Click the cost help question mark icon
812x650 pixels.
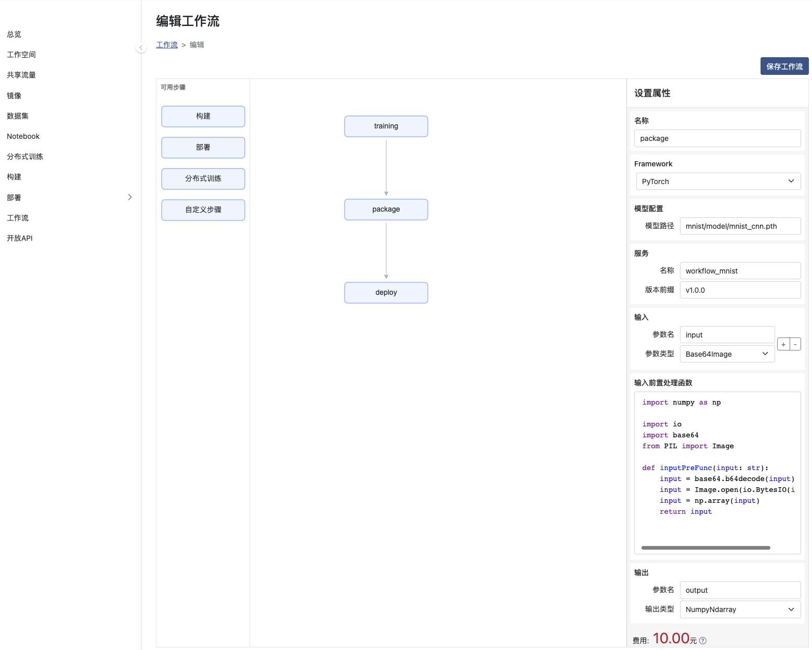[703, 641]
